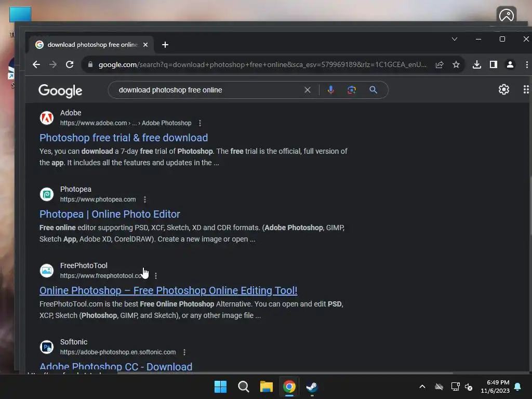Open more options for Softonic result
The width and height of the screenshot is (532, 399).
click(x=184, y=352)
